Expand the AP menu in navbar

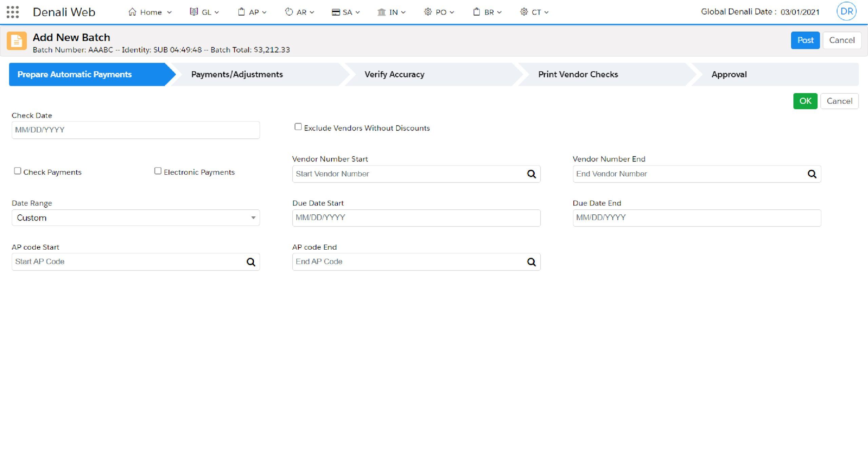pyautogui.click(x=252, y=12)
